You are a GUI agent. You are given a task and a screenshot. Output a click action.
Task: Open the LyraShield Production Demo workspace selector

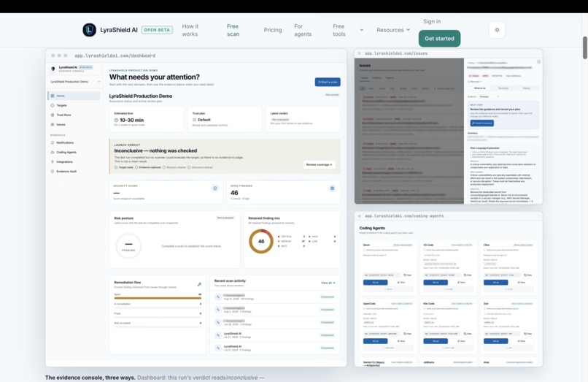click(75, 82)
